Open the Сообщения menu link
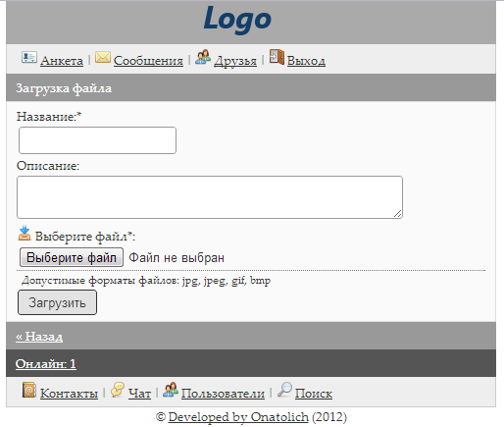 click(x=148, y=61)
